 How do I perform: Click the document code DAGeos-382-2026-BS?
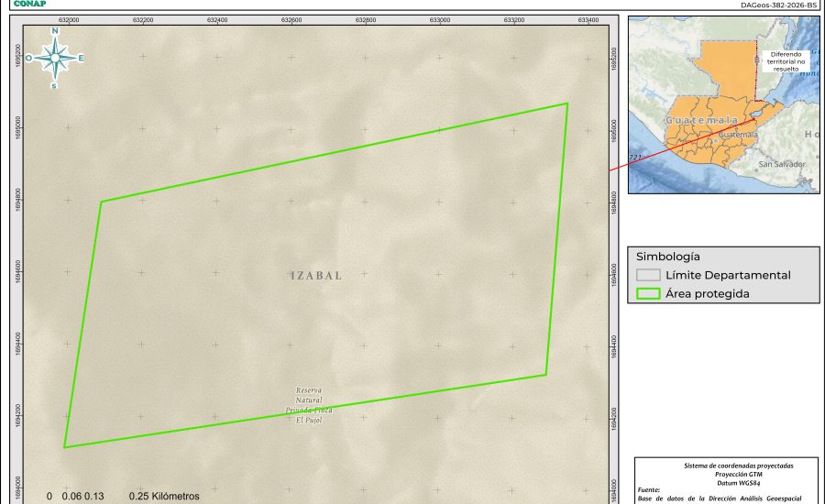pos(778,5)
